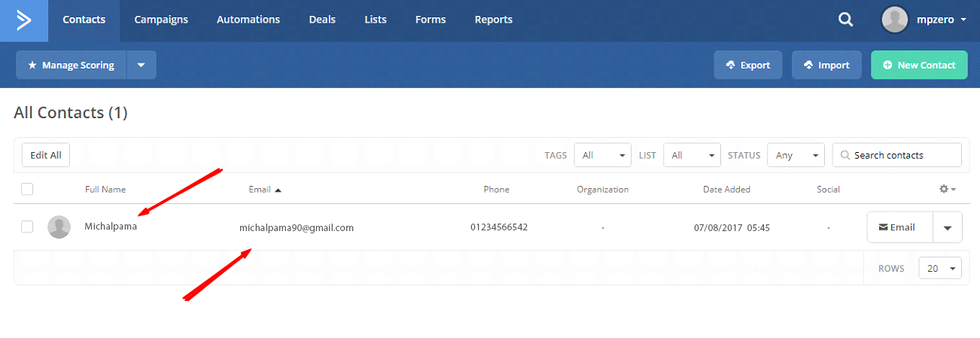980x338 pixels.
Task: Open the Status filter dropdown
Action: (796, 155)
